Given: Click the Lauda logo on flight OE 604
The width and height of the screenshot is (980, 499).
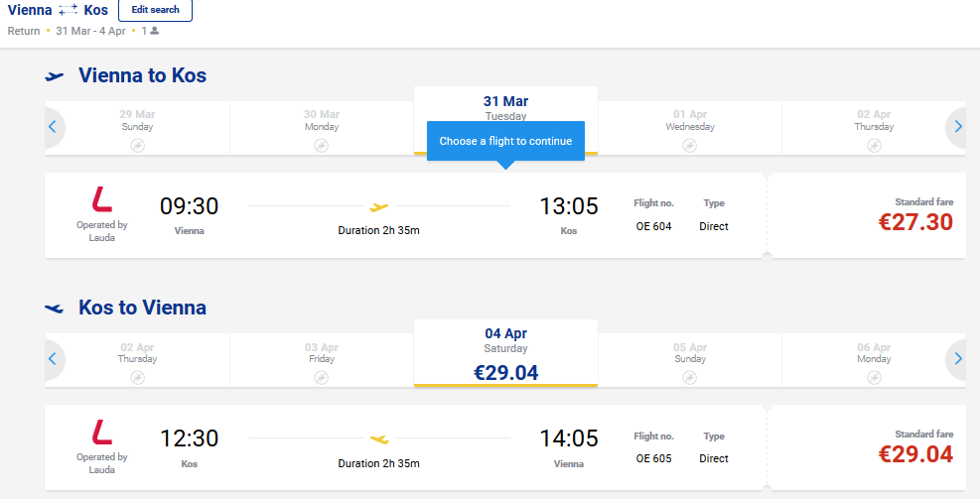Looking at the screenshot, I should 102,199.
